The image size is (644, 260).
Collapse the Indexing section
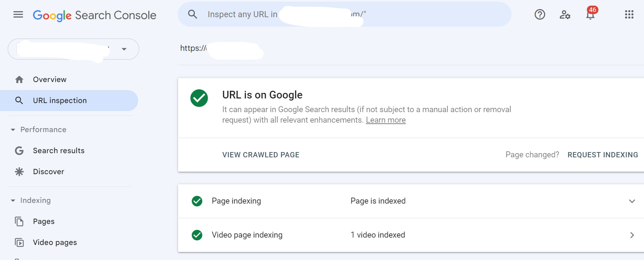click(13, 200)
